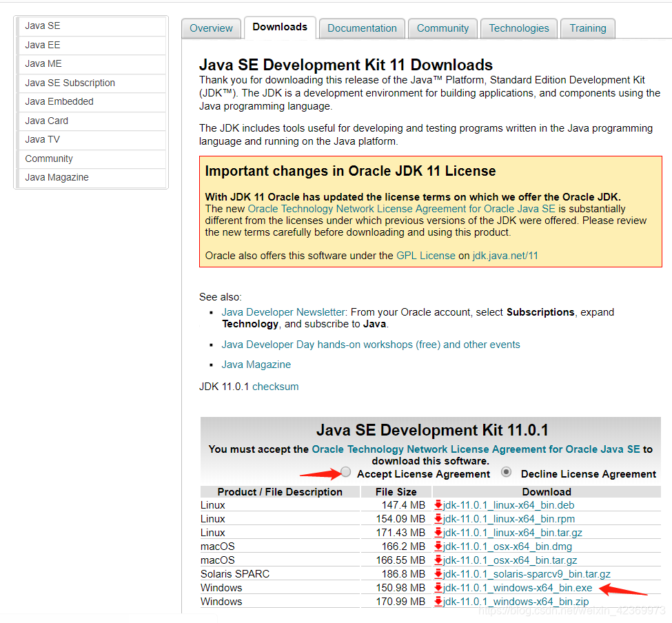This screenshot has height=623, width=672.
Task: Open the Downloads tab
Action: [x=280, y=28]
